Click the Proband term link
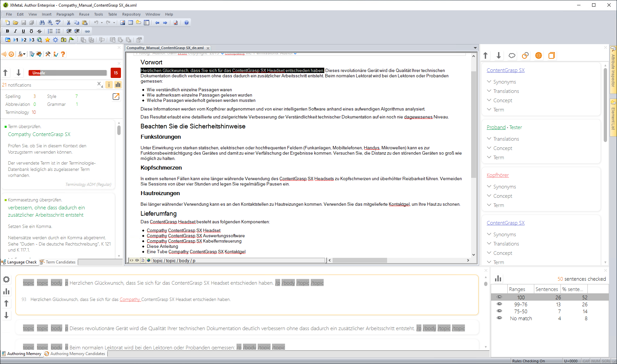This screenshot has width=617, height=364. [496, 127]
